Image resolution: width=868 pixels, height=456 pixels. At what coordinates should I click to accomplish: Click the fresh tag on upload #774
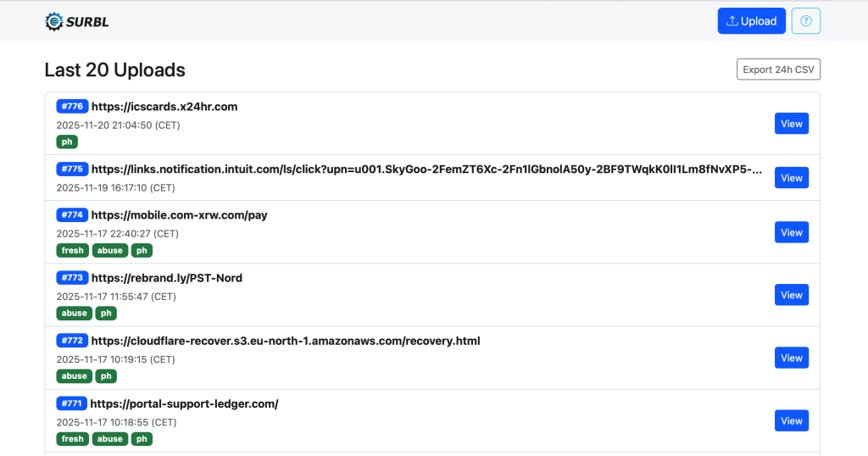(x=73, y=251)
